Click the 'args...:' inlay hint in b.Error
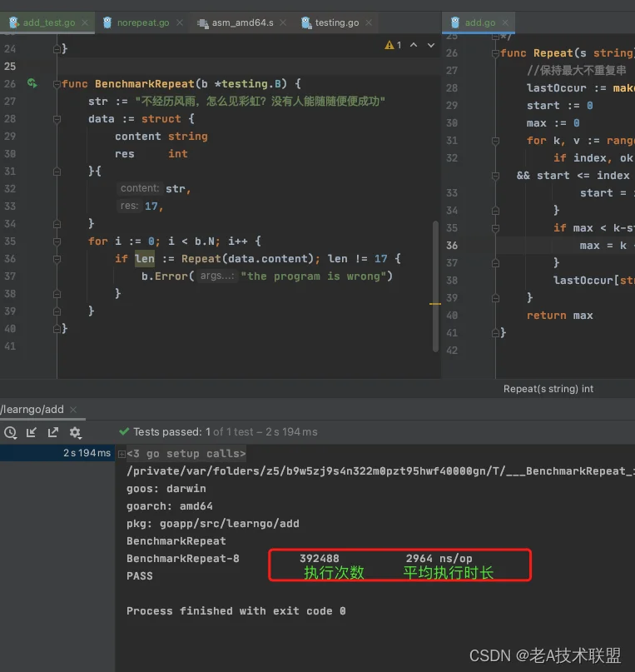The image size is (635, 672). (x=217, y=276)
